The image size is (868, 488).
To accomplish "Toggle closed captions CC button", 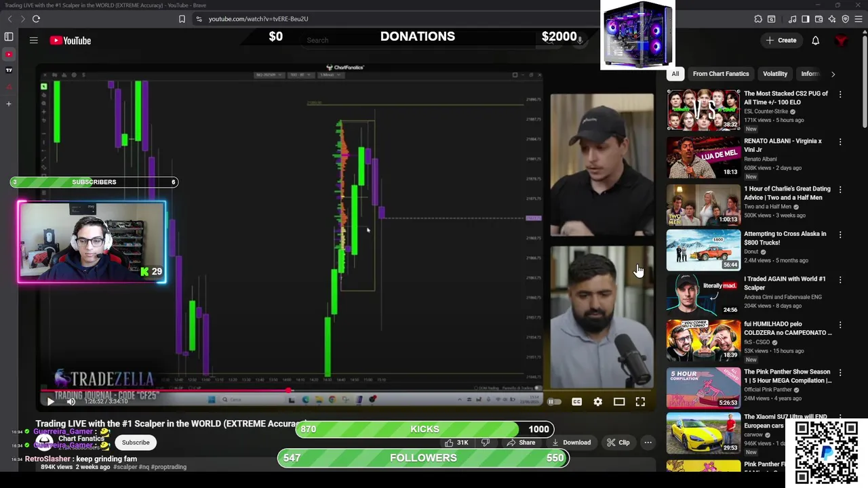I will pyautogui.click(x=576, y=402).
